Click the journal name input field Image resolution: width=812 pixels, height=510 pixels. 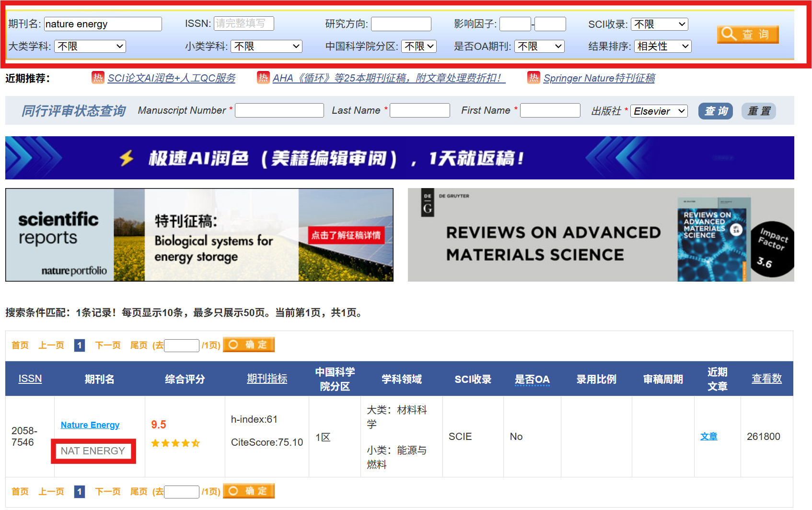click(103, 24)
